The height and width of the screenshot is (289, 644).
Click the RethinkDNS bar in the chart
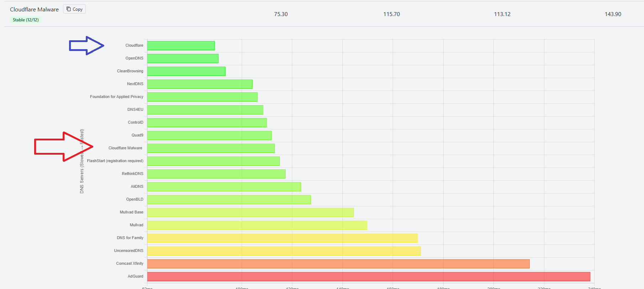(216, 174)
